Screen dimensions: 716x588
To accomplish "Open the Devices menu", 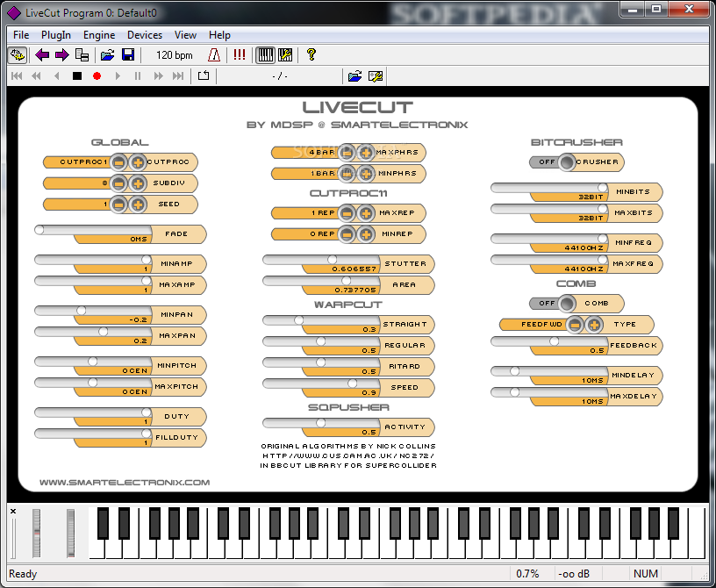I will pos(145,35).
